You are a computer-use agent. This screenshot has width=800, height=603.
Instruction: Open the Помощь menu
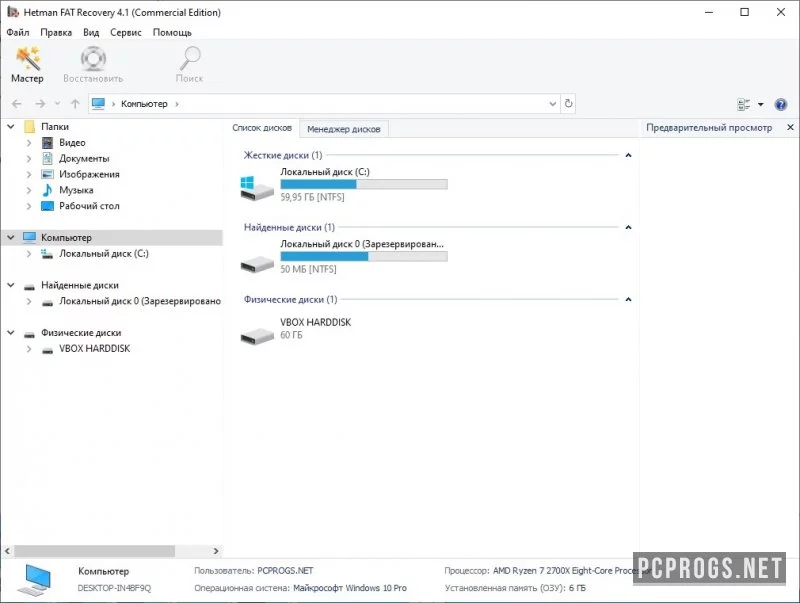tap(172, 32)
